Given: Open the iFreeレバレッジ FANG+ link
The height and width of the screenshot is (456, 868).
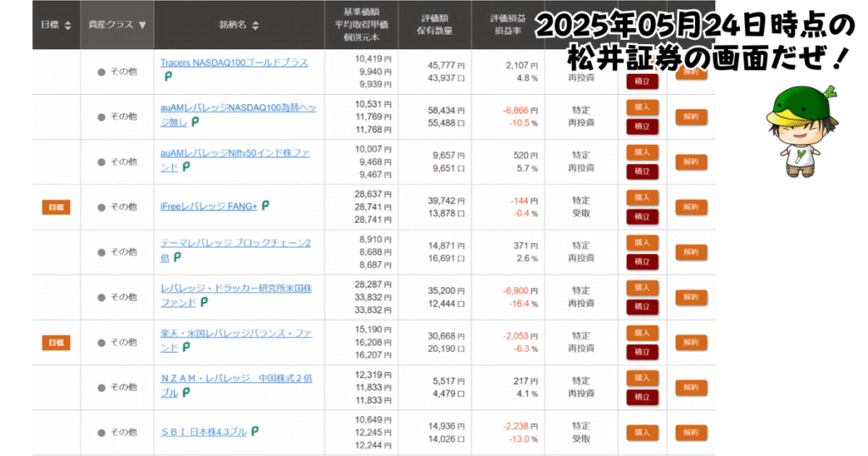Looking at the screenshot, I should [x=209, y=207].
